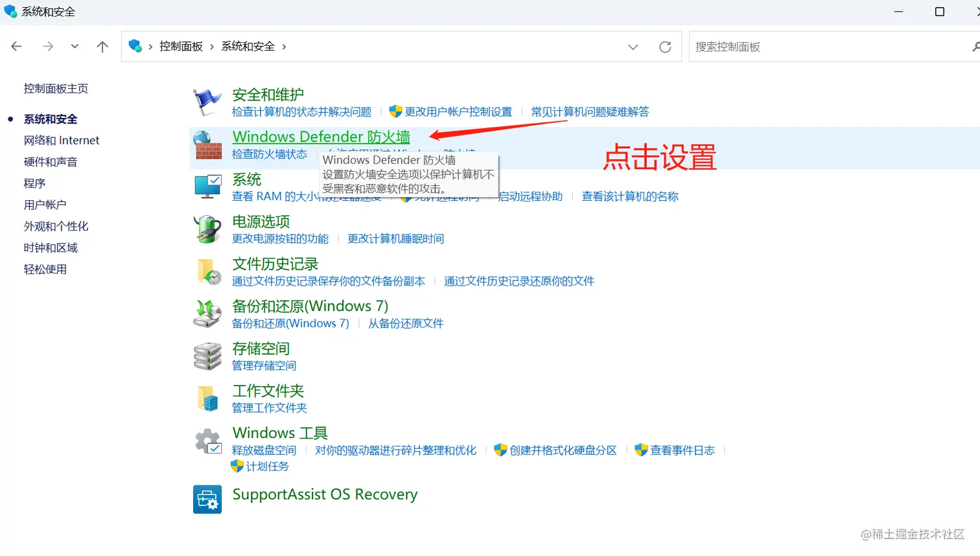The height and width of the screenshot is (556, 980).
Task: Expand the chevron after 控制面板 in the breadcrumb
Action: tap(212, 47)
